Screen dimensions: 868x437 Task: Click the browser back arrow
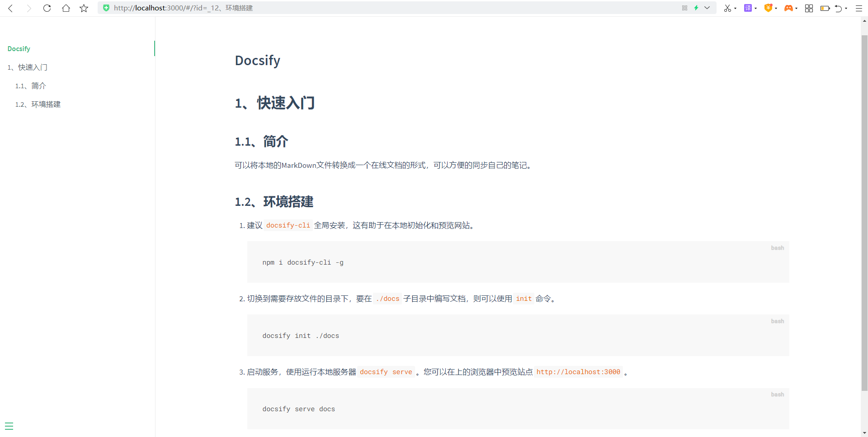10,8
